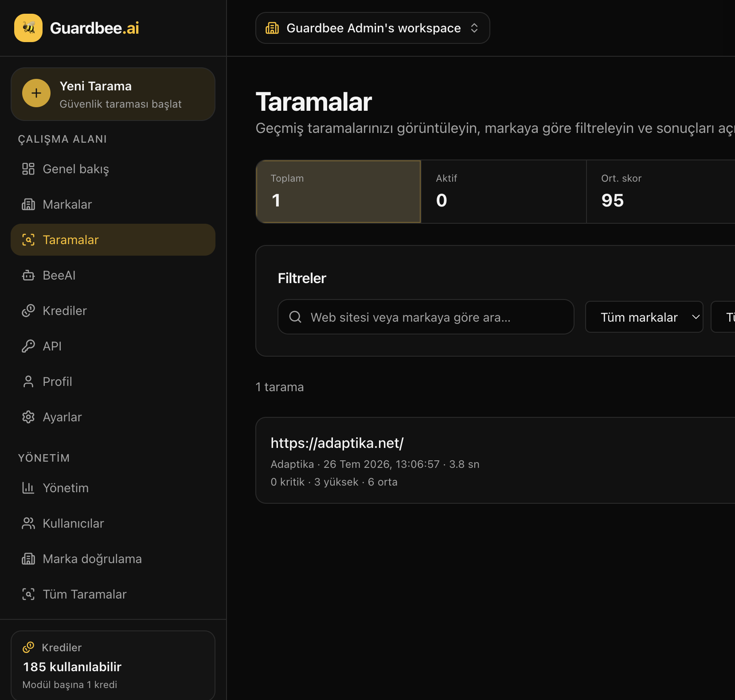Click the BeeAI robot icon
The image size is (735, 700).
[x=28, y=275]
